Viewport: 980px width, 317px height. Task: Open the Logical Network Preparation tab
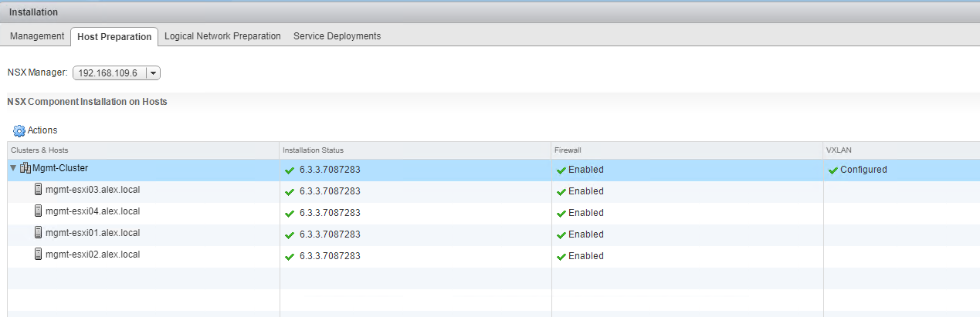coord(222,36)
